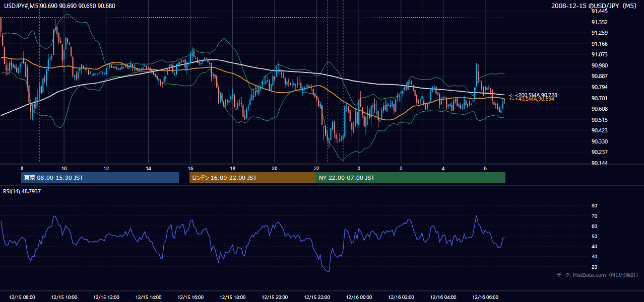Click the 12/15 10:00 date axis label
The image size is (644, 302).
[64, 297]
